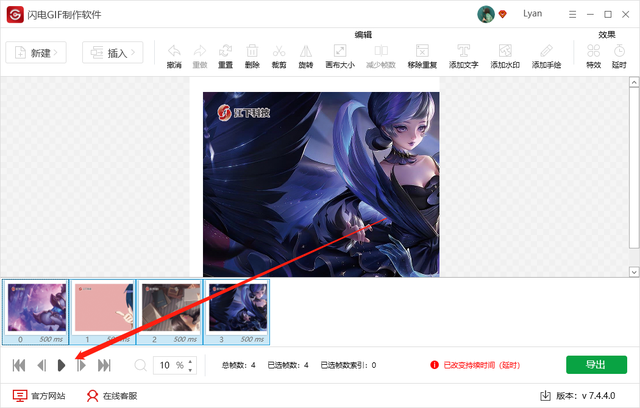Jump to the last frame
The image size is (640, 408).
coord(104,365)
